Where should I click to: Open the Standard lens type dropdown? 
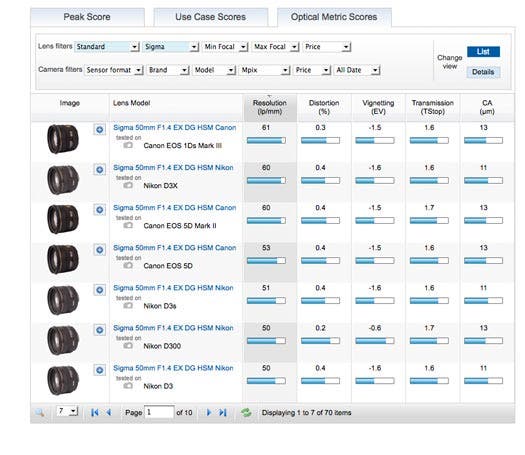(x=107, y=47)
